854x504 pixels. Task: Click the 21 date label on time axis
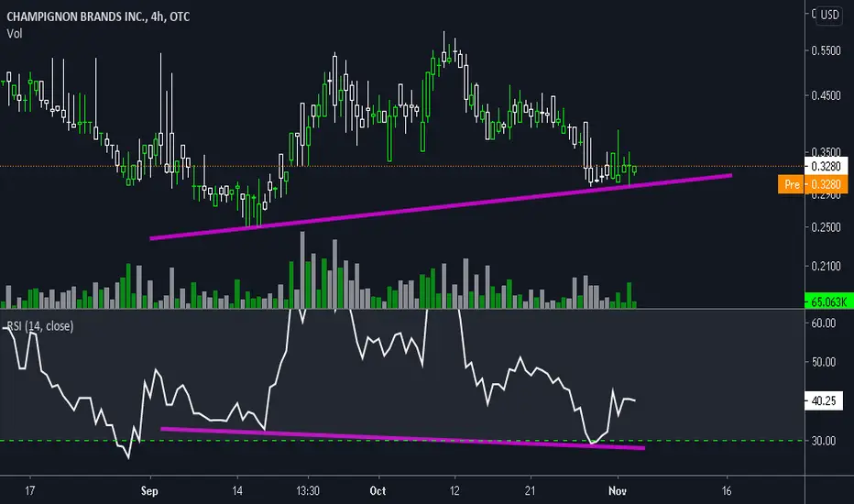pos(530,491)
